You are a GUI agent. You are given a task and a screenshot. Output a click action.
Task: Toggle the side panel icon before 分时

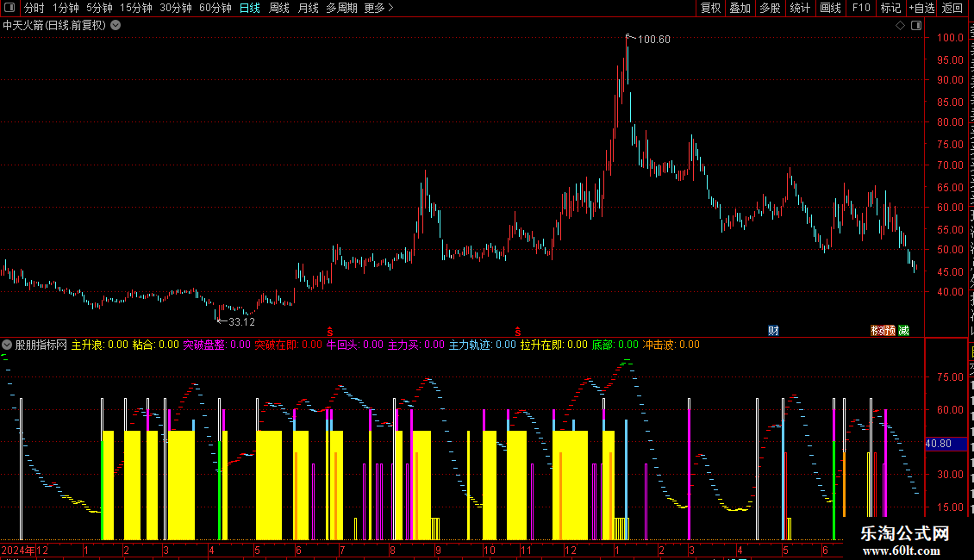click(9, 8)
